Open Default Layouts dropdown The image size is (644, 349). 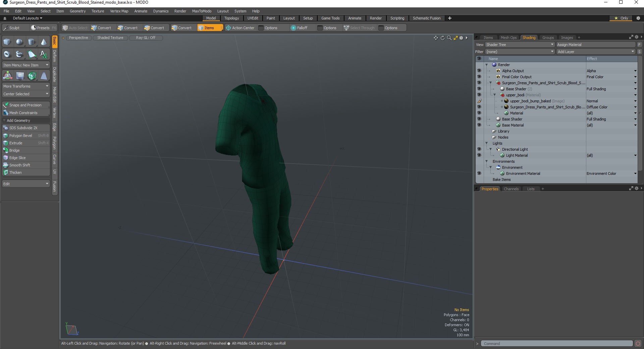pos(28,18)
